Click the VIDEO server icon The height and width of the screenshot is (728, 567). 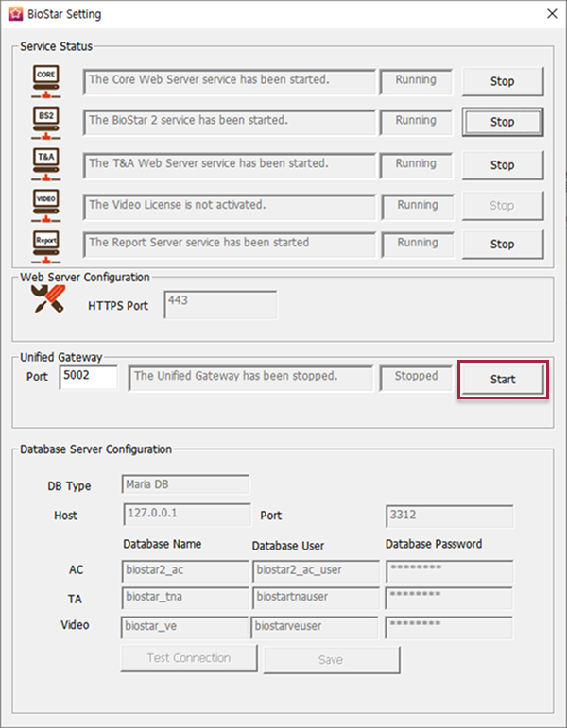[x=45, y=206]
